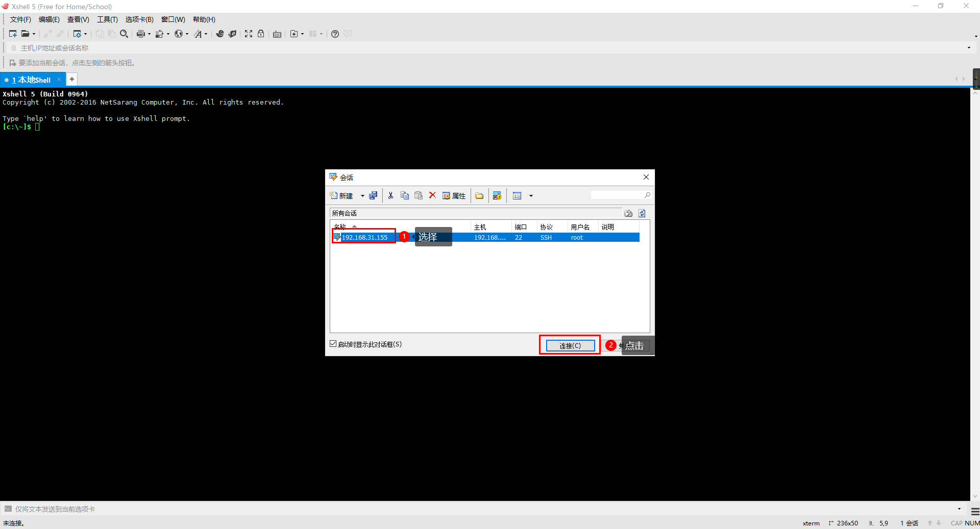This screenshot has width=980, height=529.
Task: Click the Save icon in Sessions dialog
Action: (x=373, y=195)
